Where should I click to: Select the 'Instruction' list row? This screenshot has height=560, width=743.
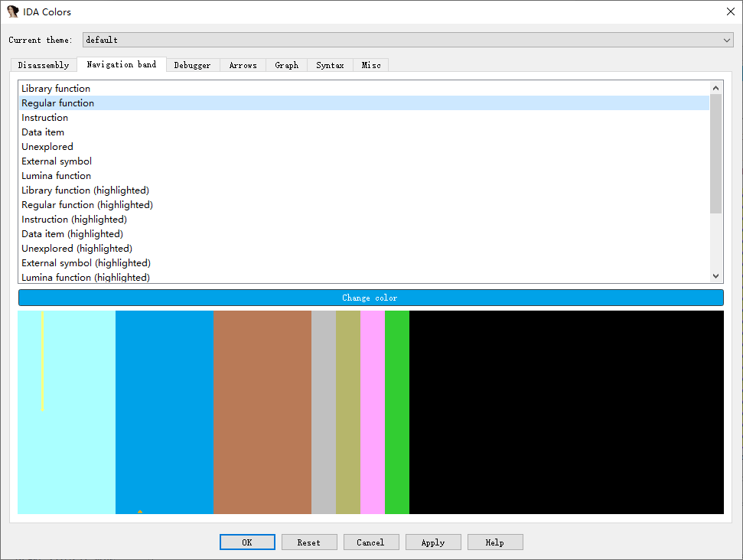[x=364, y=118]
